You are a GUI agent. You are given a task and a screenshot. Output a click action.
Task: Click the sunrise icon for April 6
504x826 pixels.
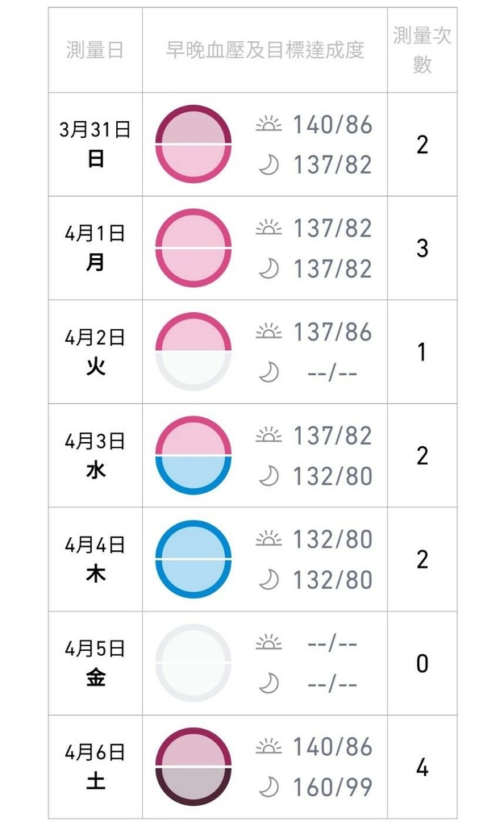269,746
